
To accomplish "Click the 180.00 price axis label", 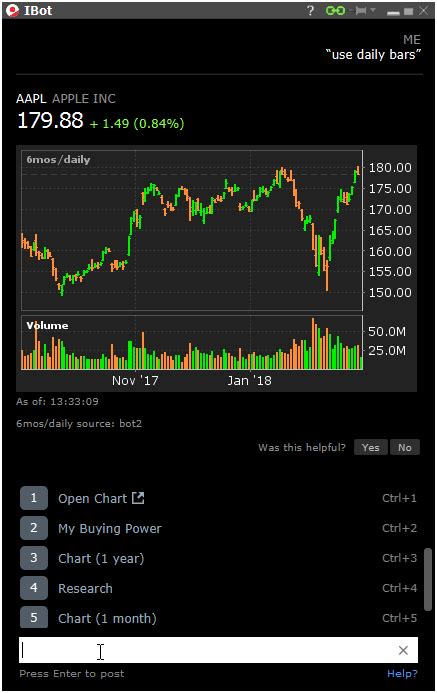I will [x=390, y=168].
